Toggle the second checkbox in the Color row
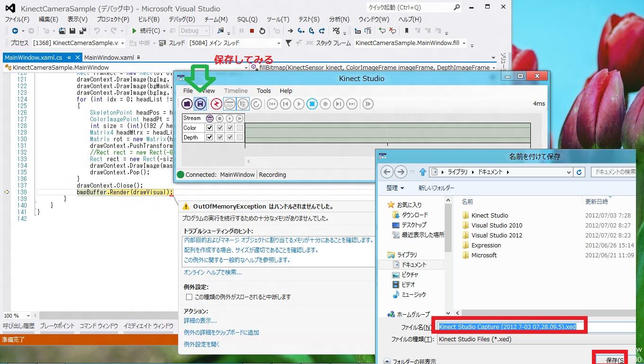The height and width of the screenshot is (364, 644). coord(220,128)
